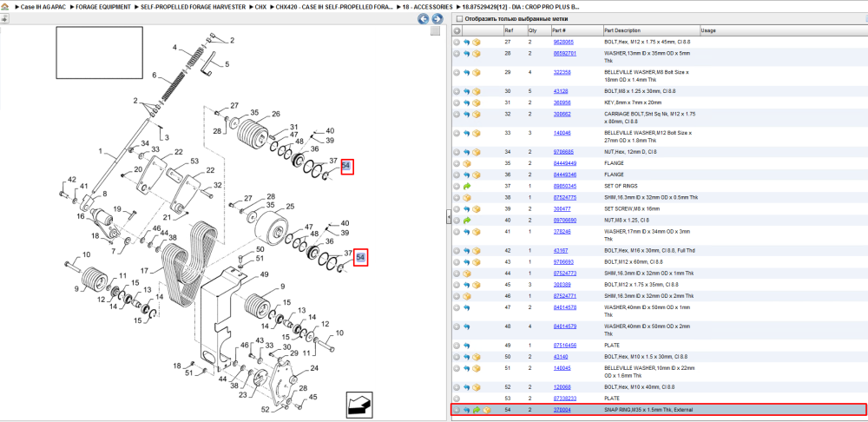This screenshot has width=868, height=422.
Task: Click the 'Usage' column header
Action: pyautogui.click(x=783, y=31)
